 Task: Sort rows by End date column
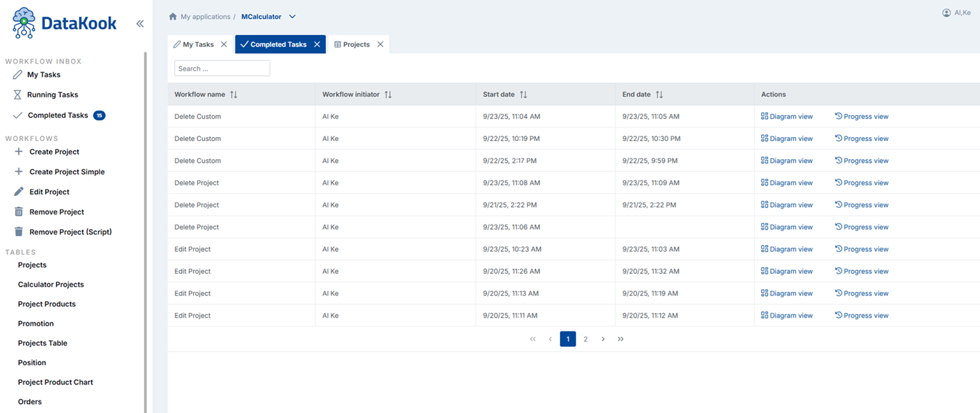coord(659,94)
